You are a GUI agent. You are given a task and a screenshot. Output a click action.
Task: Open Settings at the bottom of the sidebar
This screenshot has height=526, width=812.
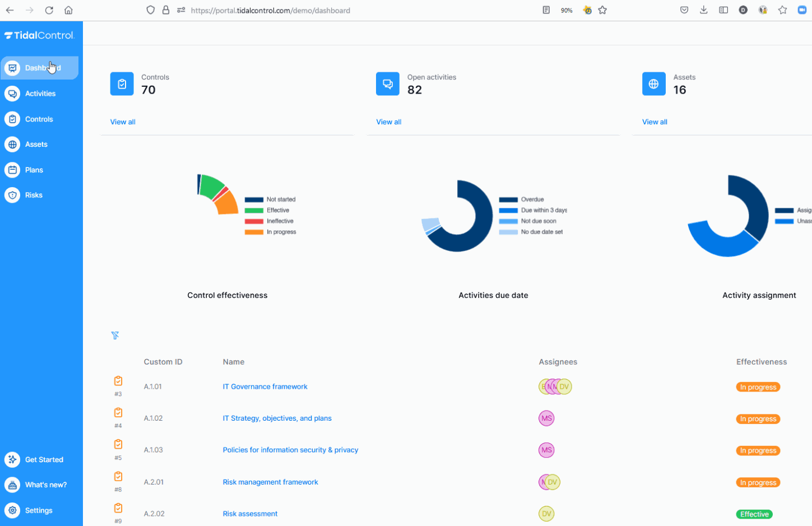click(39, 510)
